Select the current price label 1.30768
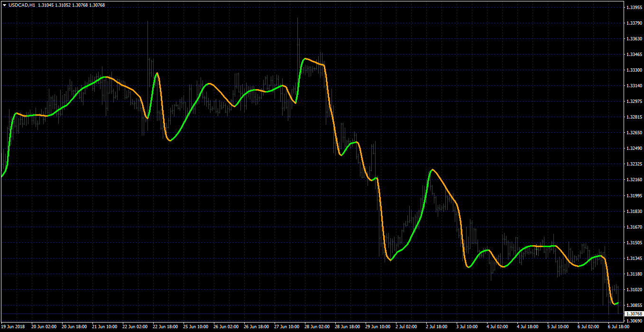The height and width of the screenshot is (332, 644). pos(634,314)
